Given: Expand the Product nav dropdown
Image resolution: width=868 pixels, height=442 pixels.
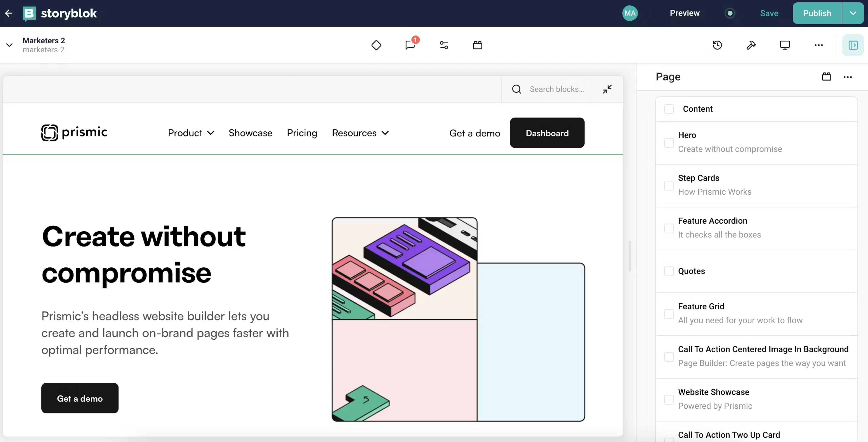Looking at the screenshot, I should pos(191,133).
